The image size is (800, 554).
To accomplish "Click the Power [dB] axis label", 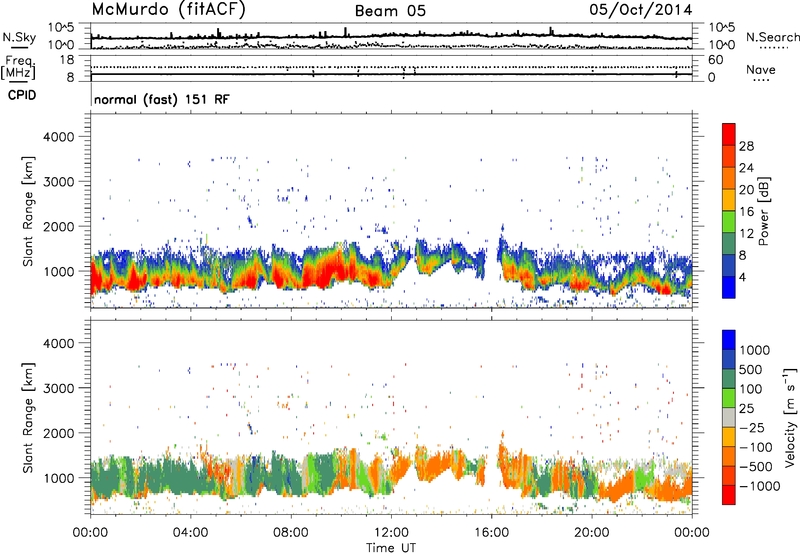I will (x=763, y=211).
